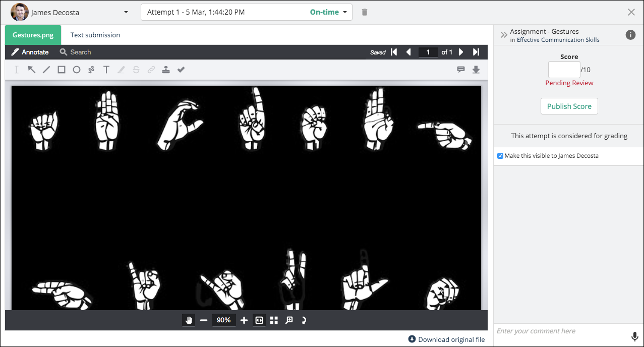Close the grading window
Viewport: 644px width, 347px height.
click(631, 12)
